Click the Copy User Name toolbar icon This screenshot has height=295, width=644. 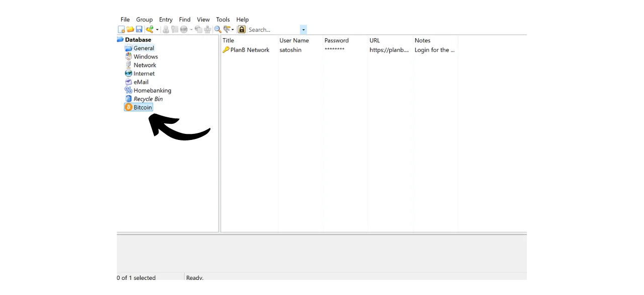(166, 29)
